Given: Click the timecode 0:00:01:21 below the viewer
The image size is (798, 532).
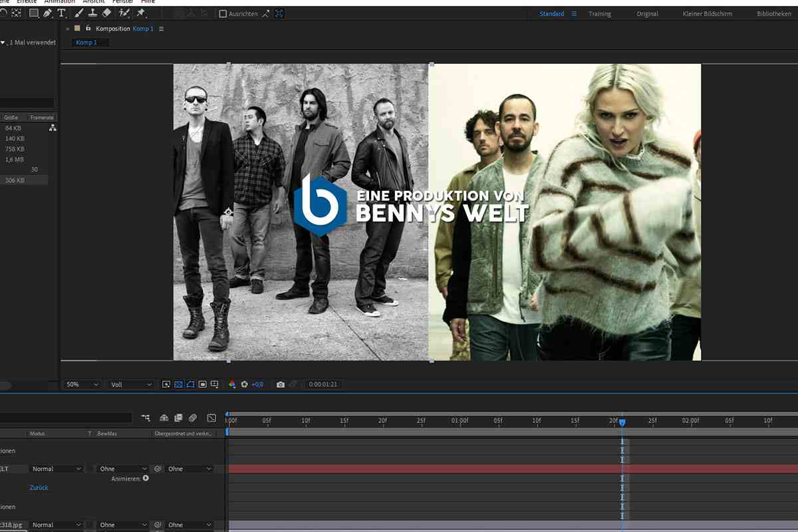Looking at the screenshot, I should (x=323, y=384).
